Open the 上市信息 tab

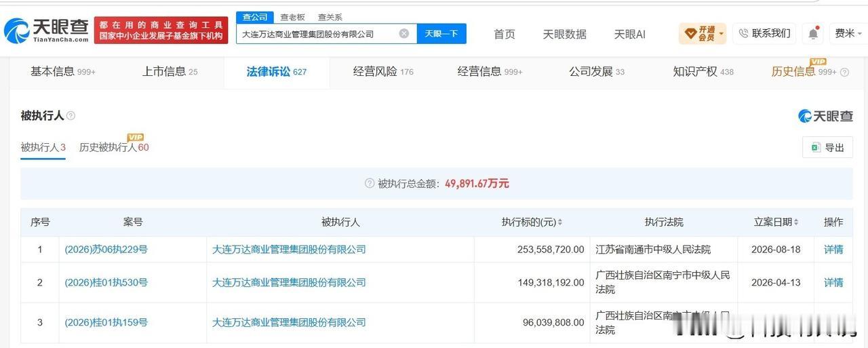pos(170,71)
